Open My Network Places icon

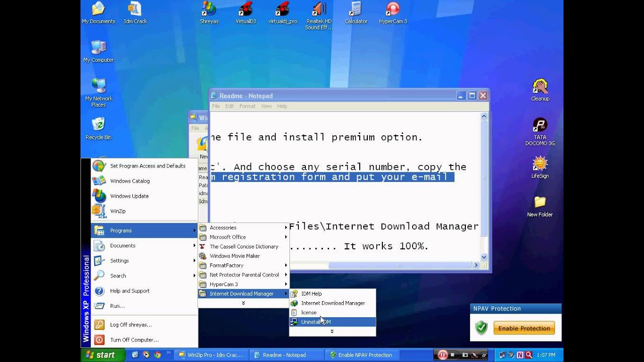(x=99, y=93)
